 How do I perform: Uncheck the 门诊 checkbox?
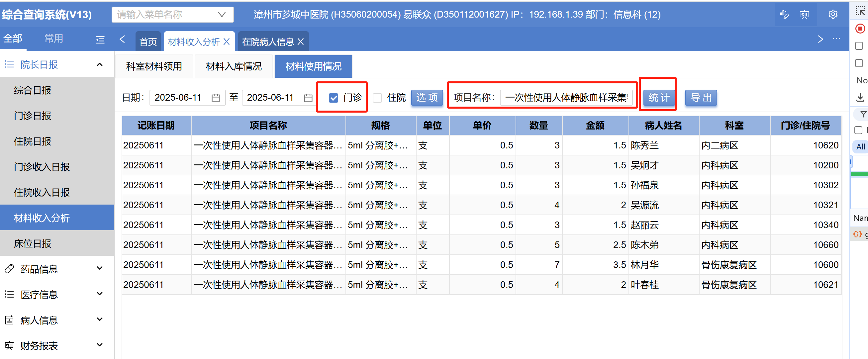point(333,98)
